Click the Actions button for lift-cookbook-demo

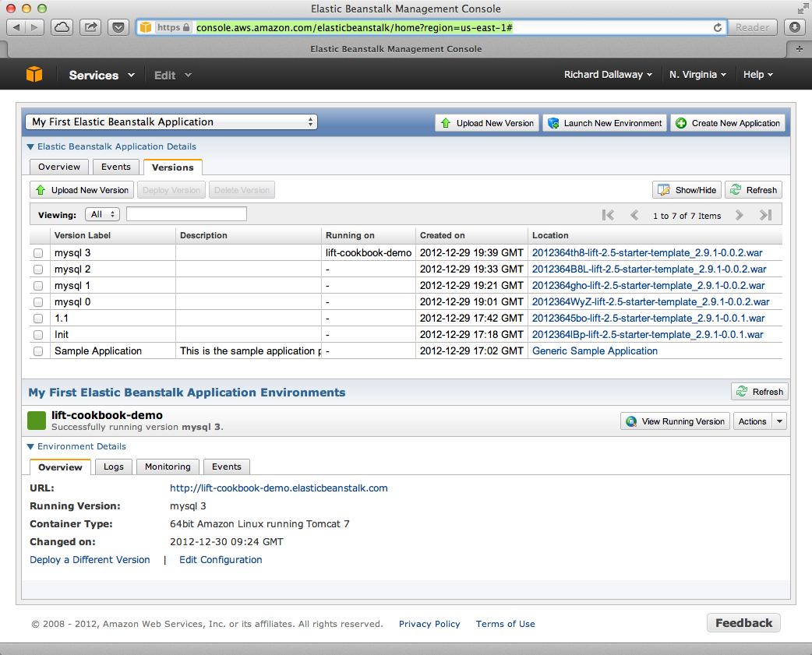tap(752, 421)
